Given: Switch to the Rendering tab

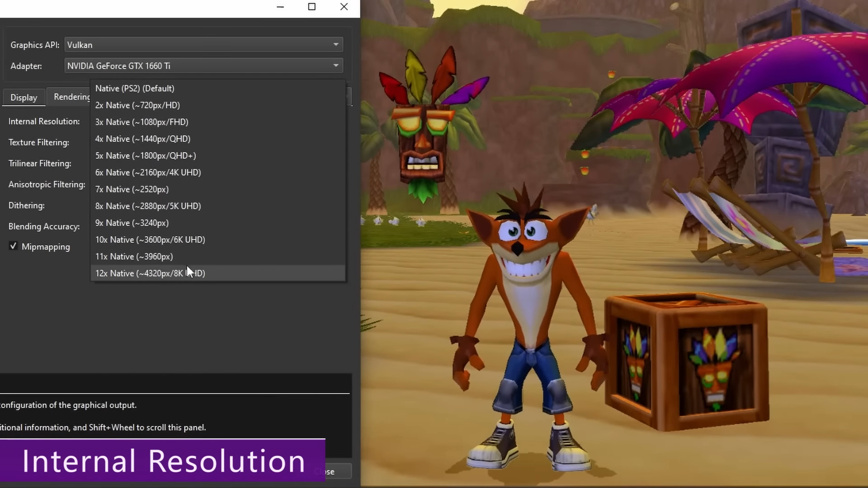Looking at the screenshot, I should tap(71, 97).
